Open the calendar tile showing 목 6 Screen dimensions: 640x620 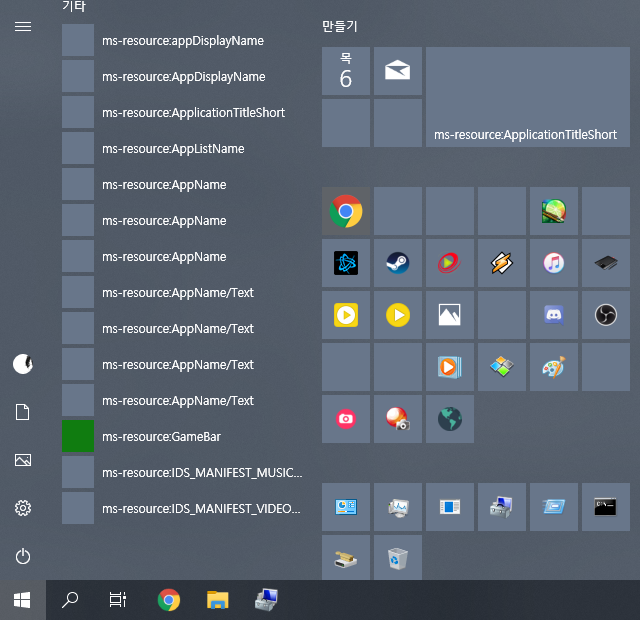point(346,71)
